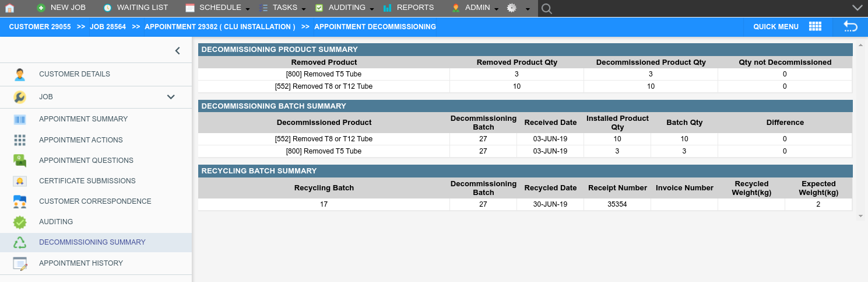Screen dimensions: 868x282
Task: Click the Certificate Submissions icon
Action: coord(20,181)
